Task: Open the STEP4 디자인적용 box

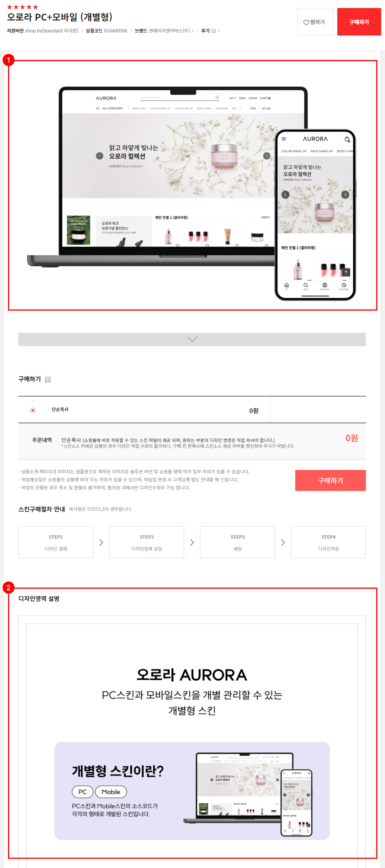Action: point(328,542)
